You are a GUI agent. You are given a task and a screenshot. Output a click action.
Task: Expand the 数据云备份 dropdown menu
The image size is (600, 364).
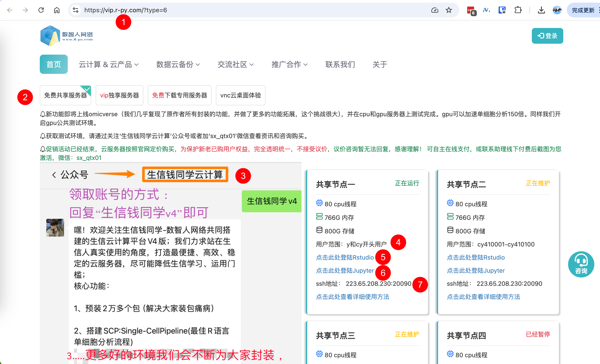pyautogui.click(x=178, y=64)
